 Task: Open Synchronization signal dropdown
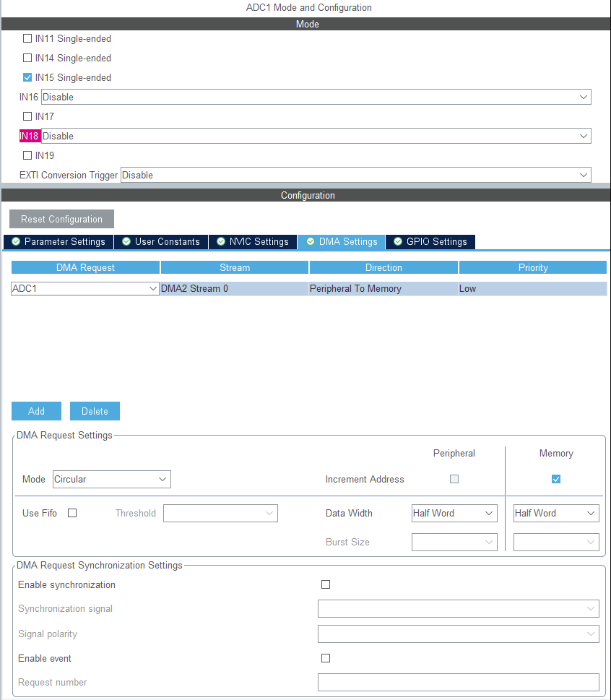pyautogui.click(x=459, y=608)
